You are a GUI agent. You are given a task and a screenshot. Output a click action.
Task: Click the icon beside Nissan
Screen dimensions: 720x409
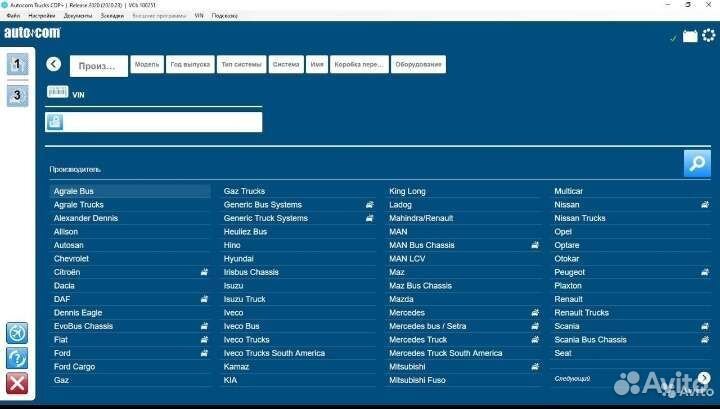point(705,205)
